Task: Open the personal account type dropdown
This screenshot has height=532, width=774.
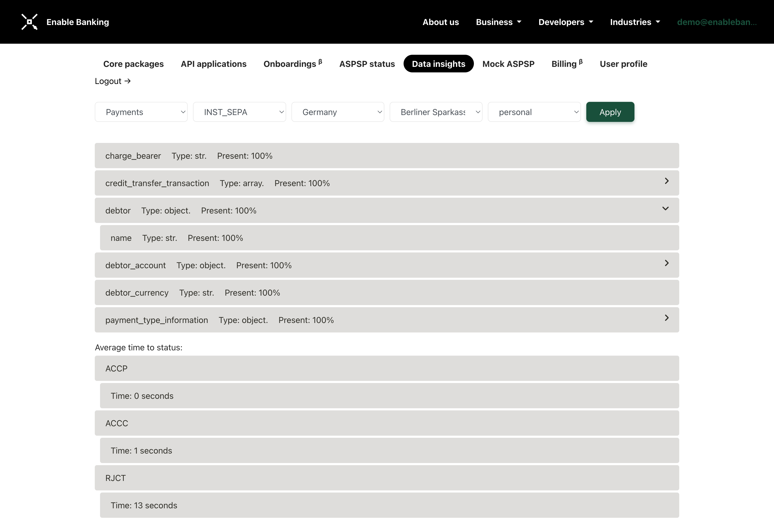Action: pos(534,112)
